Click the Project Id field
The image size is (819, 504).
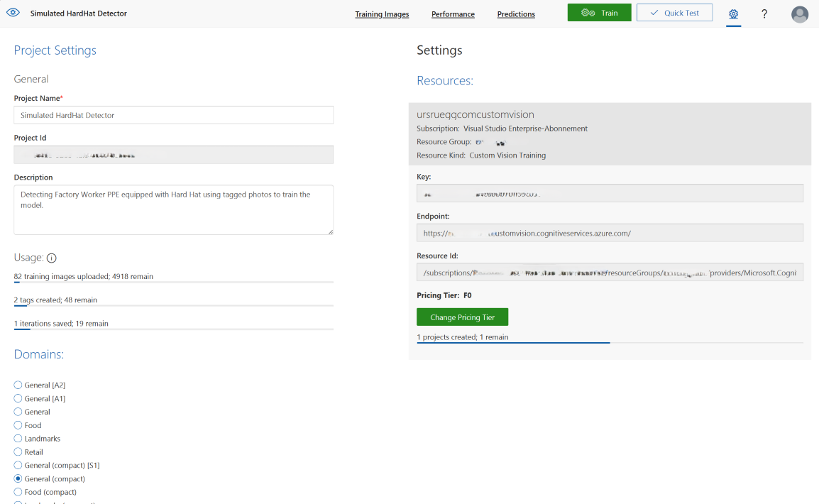click(173, 155)
